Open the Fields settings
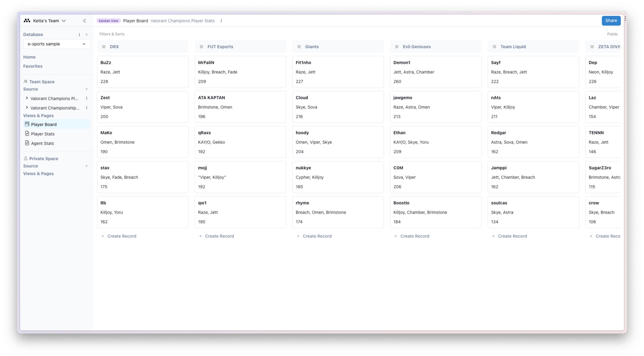Screen dimensions: 644x356 click(612, 34)
